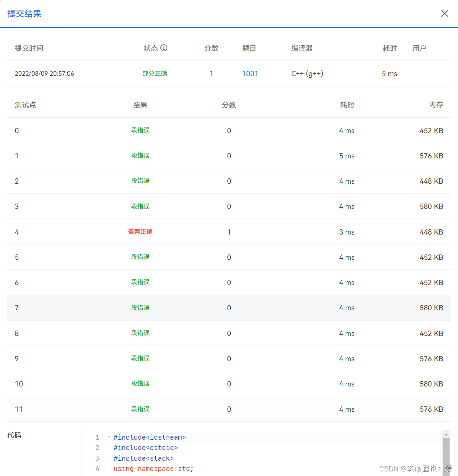Open problem link 1001

pos(250,73)
